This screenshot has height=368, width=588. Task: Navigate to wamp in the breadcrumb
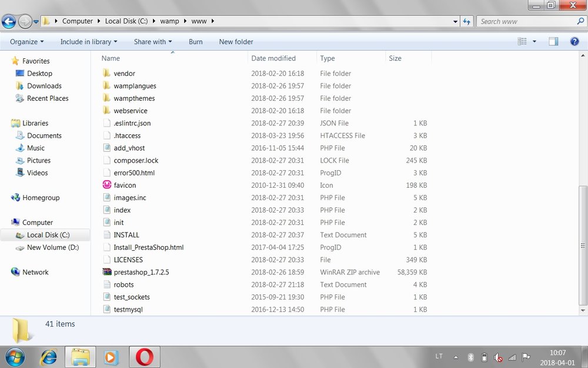point(169,21)
